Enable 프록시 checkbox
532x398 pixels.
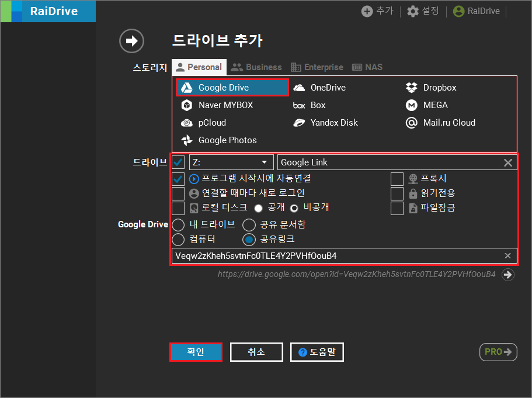tap(397, 179)
